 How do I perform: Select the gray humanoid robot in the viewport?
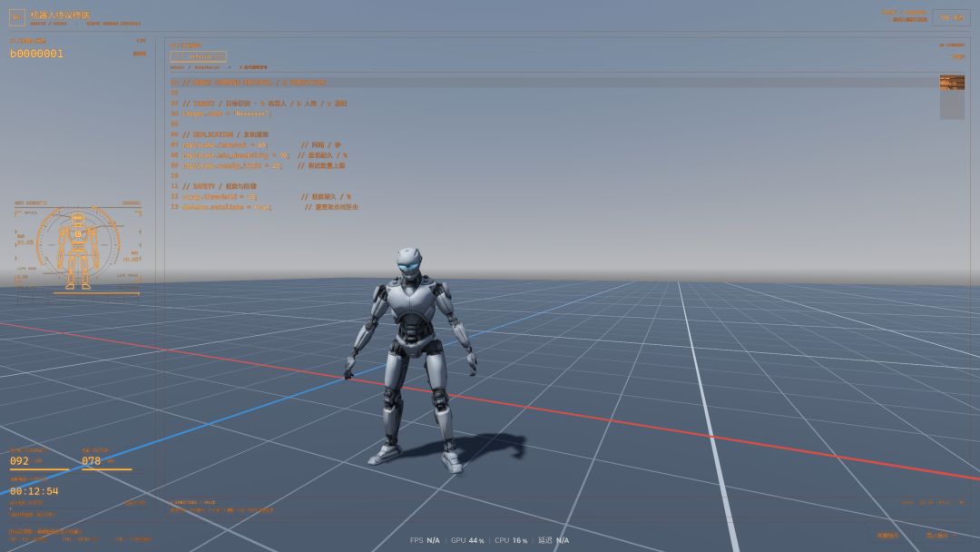(410, 360)
